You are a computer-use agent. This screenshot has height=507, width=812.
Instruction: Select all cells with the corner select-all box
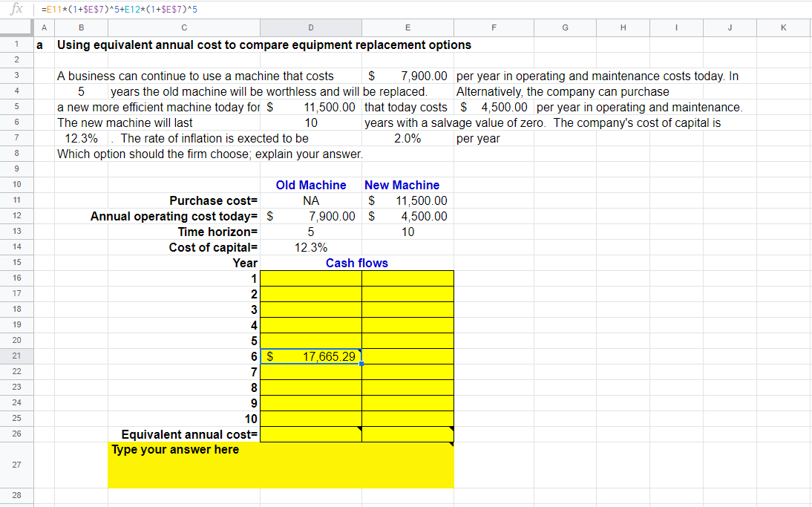(16, 27)
